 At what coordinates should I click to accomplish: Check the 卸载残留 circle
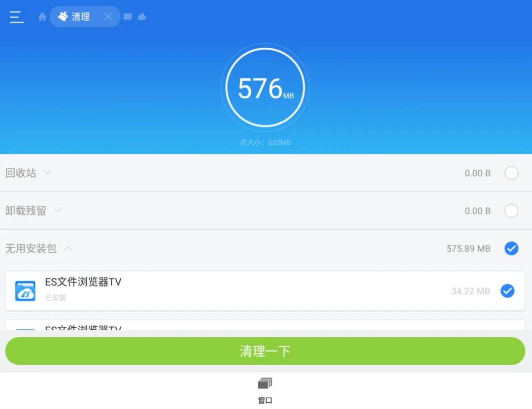click(511, 211)
